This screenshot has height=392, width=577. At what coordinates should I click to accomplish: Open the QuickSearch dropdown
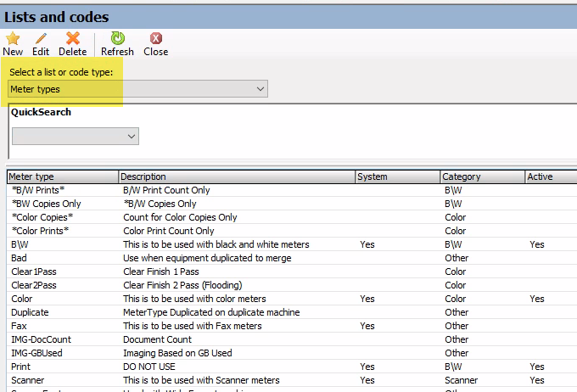point(76,137)
